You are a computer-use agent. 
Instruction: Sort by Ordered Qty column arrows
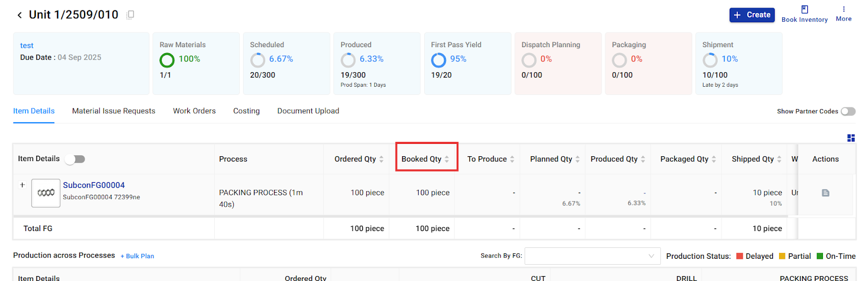381,159
